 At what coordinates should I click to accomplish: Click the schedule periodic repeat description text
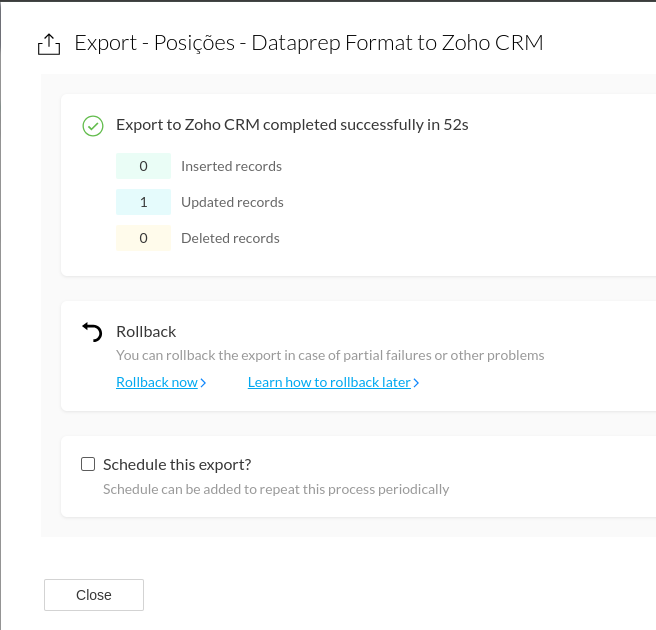[x=276, y=489]
